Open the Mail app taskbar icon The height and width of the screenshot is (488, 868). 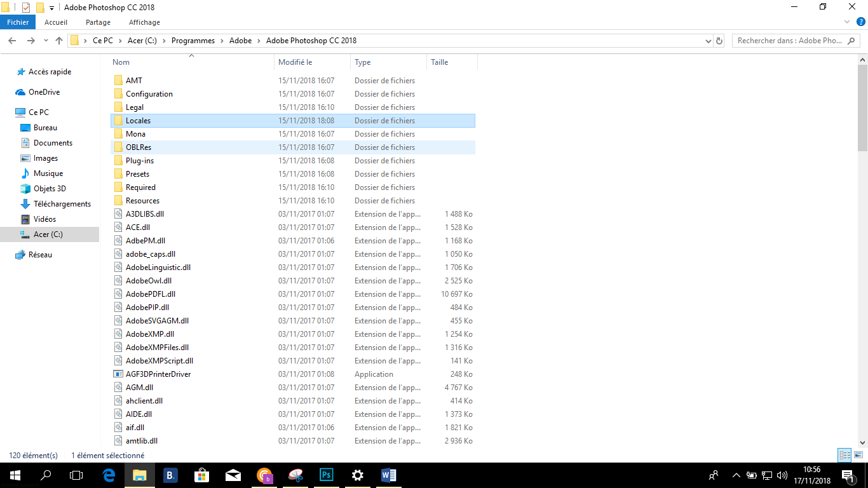(233, 475)
